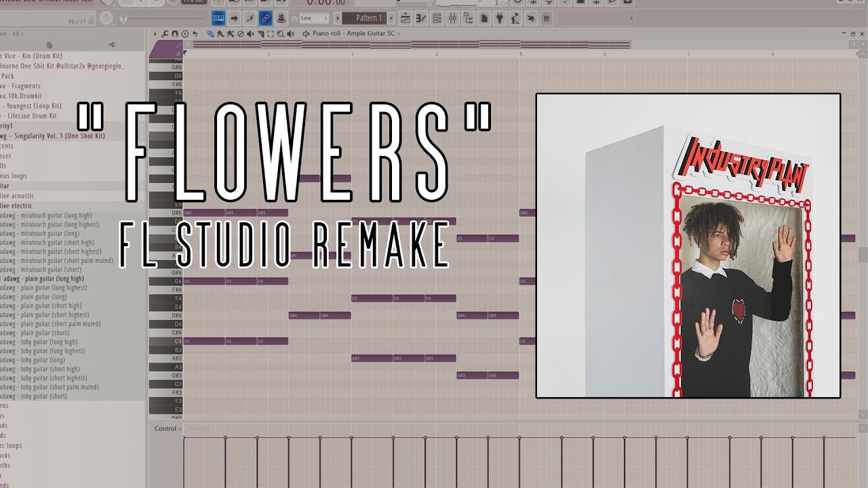Open the Browser toggle icon in toolbar

(x=468, y=18)
